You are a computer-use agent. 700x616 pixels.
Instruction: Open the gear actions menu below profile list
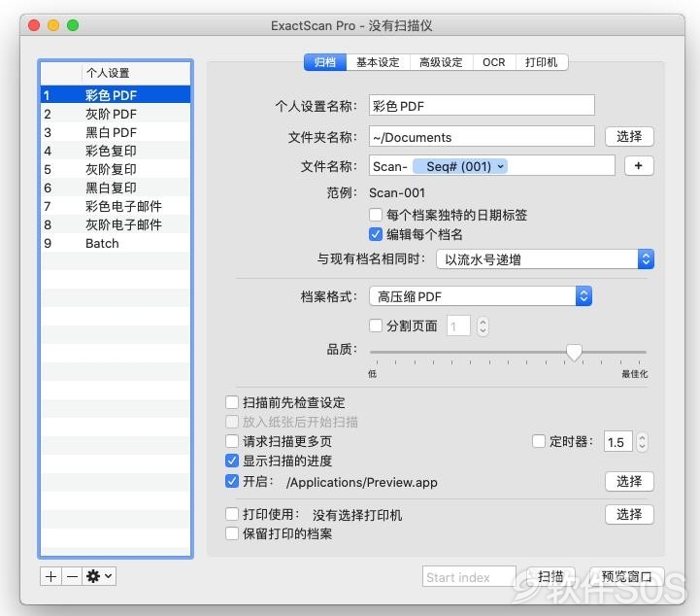tap(99, 576)
